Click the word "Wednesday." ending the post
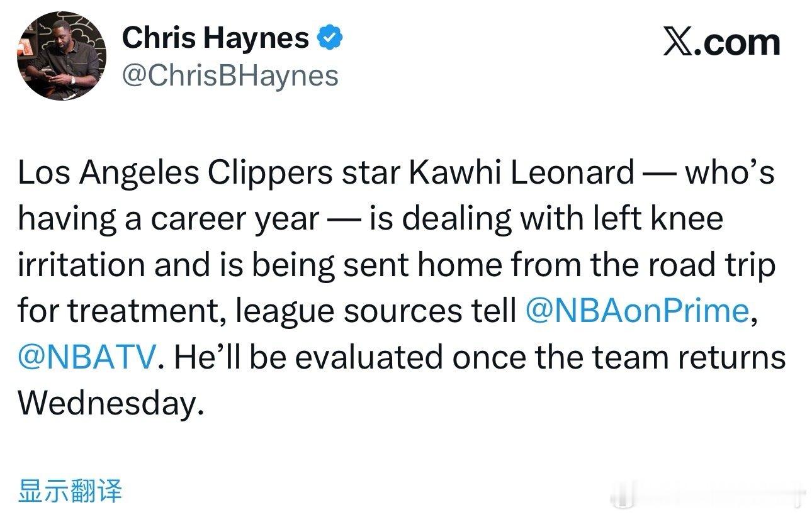The height and width of the screenshot is (517, 812). (x=111, y=403)
